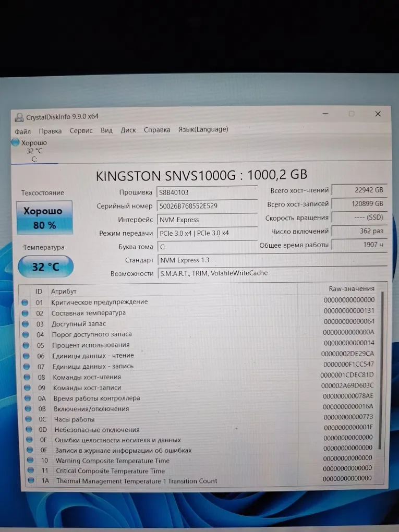The image size is (399, 532).
Task: Click the transfer mode field PCIe 3.0 x4
Action: click(x=207, y=233)
